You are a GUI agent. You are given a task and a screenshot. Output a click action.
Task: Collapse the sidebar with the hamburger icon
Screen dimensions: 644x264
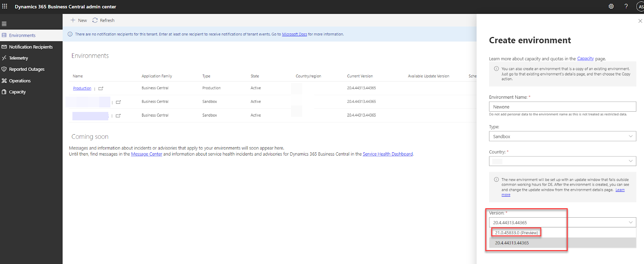pos(4,24)
